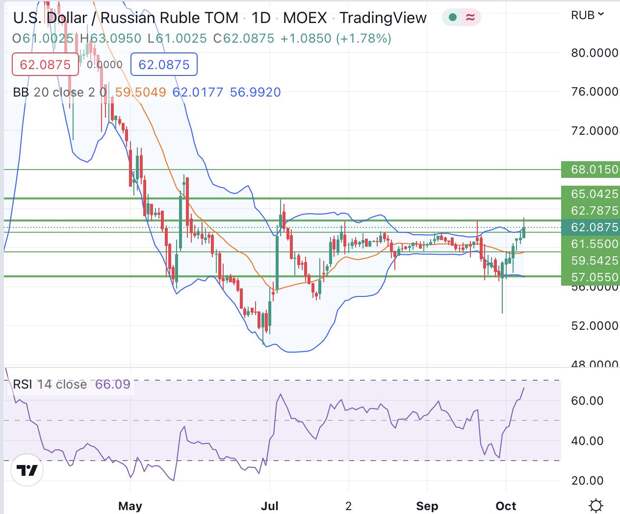Click the spread value 0.0000
The image size is (620, 514).
click(104, 64)
